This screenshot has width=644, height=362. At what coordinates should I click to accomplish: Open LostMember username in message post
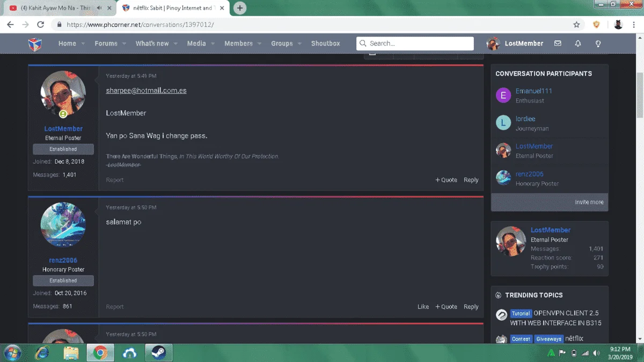63,129
